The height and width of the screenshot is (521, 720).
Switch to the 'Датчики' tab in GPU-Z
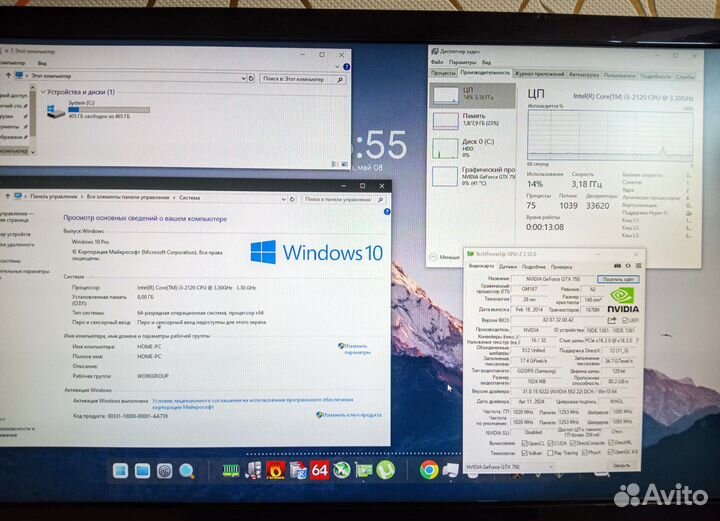pos(508,267)
